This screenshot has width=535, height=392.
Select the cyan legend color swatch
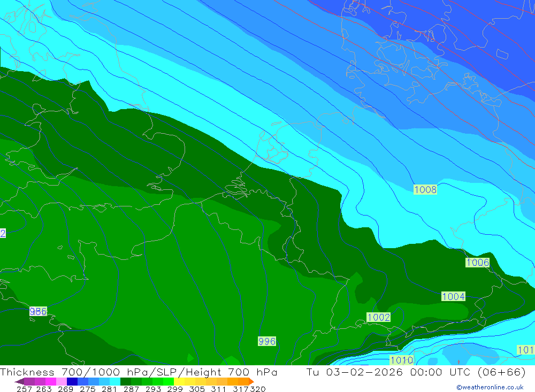(x=114, y=381)
